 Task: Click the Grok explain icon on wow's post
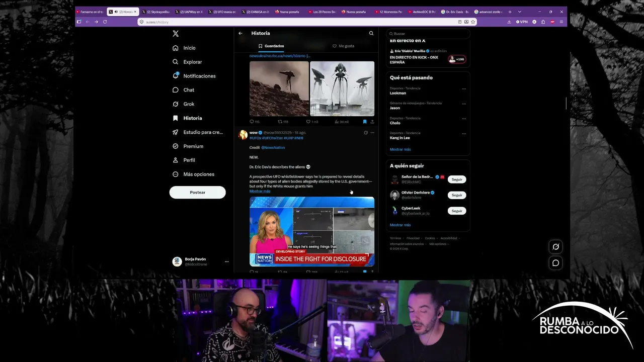[366, 133]
